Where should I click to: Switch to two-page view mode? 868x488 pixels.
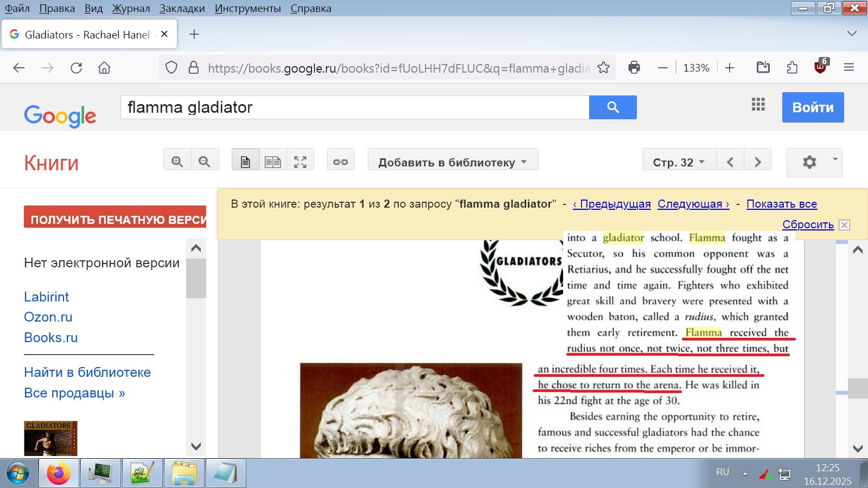coord(273,162)
